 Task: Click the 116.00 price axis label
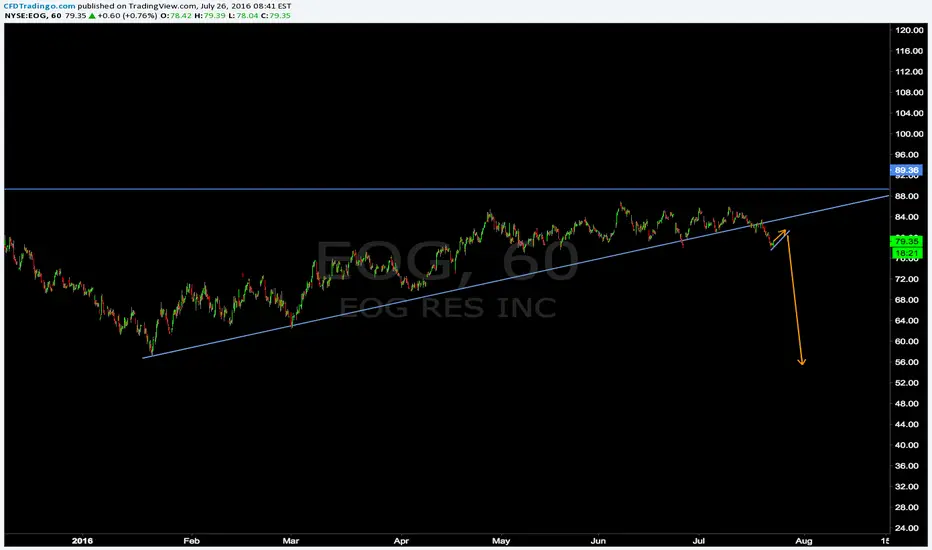coord(909,51)
